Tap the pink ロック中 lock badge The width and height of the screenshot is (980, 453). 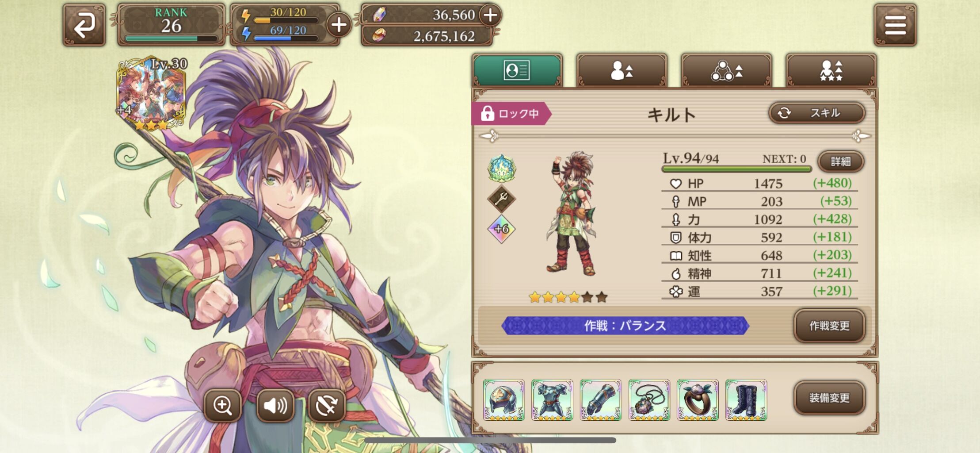[511, 114]
